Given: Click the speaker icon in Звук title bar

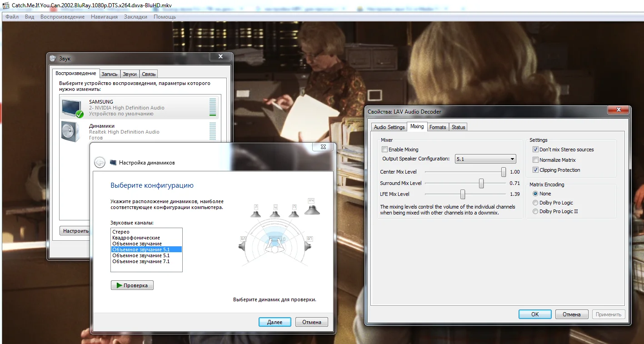Looking at the screenshot, I should tap(53, 59).
